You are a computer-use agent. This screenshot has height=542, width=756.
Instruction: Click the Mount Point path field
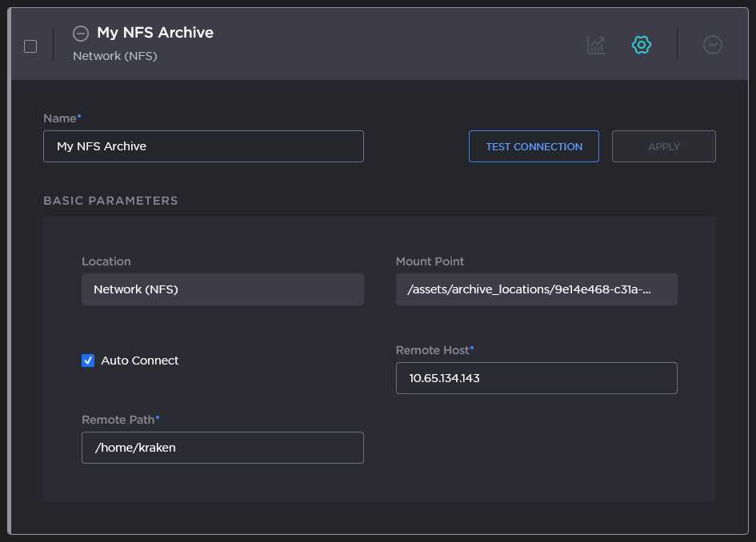pos(536,289)
